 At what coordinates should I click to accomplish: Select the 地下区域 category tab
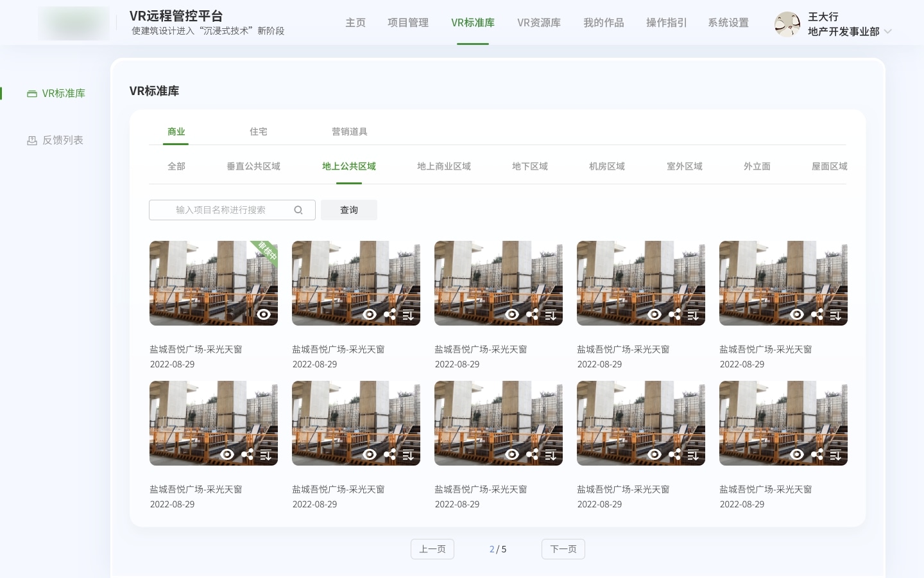(530, 166)
